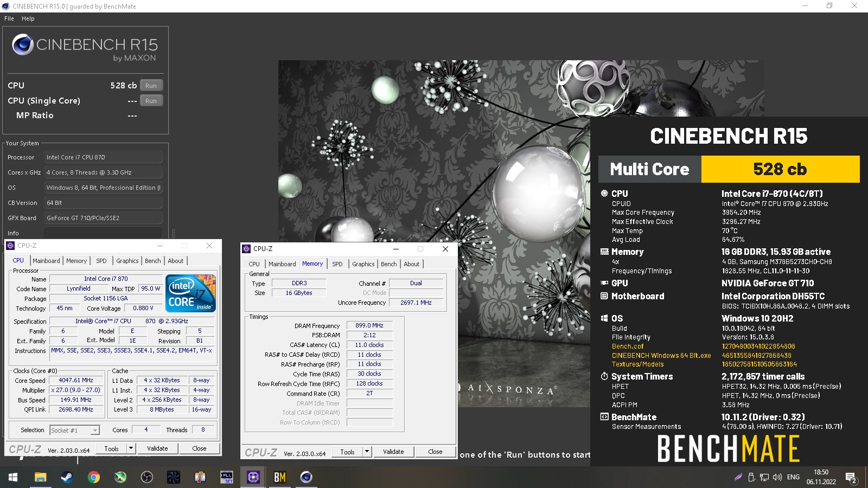Open the Windows Start menu
The height and width of the screenshot is (488, 868).
(13, 477)
